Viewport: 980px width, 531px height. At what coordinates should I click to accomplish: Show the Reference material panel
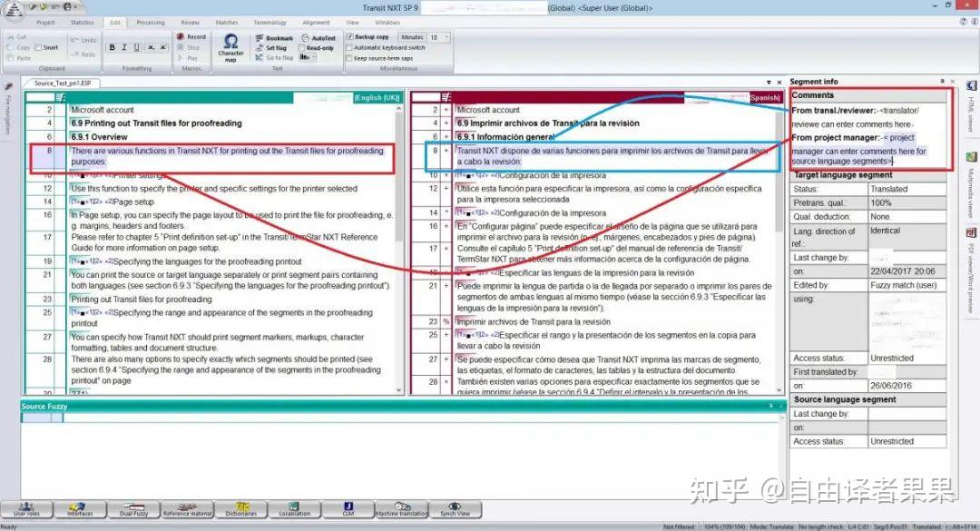(187, 510)
